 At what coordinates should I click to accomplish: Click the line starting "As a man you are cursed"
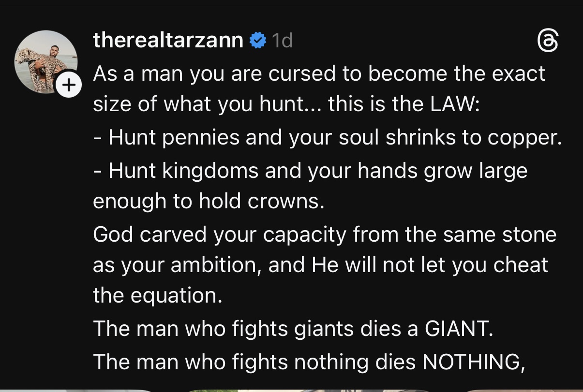319,74
